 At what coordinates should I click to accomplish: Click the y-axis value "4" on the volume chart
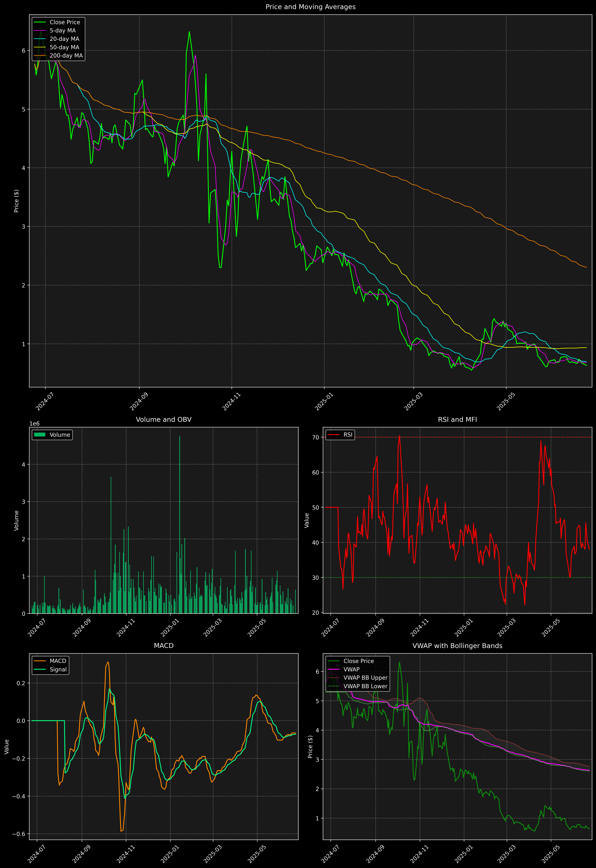23,465
